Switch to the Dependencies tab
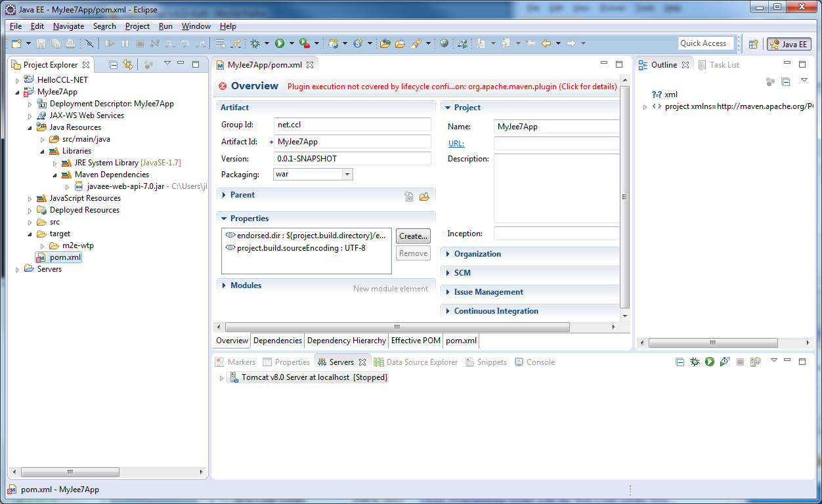 pos(278,341)
